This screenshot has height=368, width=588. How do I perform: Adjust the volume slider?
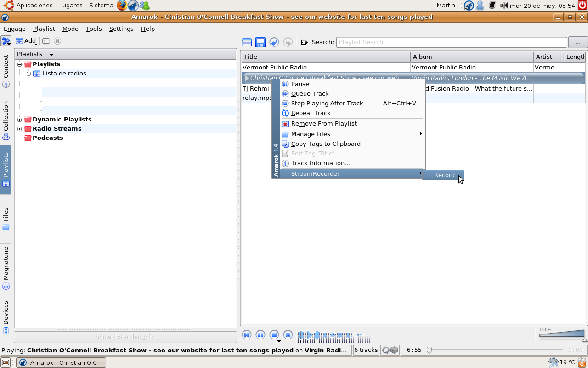[562, 335]
